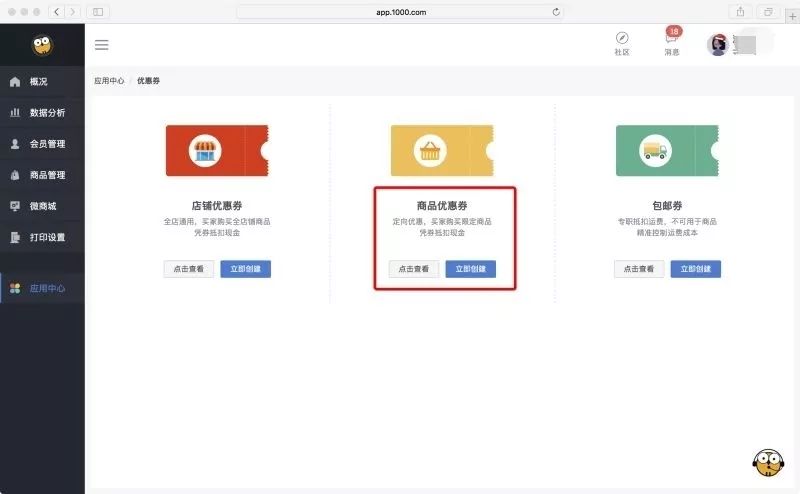Open the 社区 community compass icon
The image size is (800, 494).
[x=622, y=44]
